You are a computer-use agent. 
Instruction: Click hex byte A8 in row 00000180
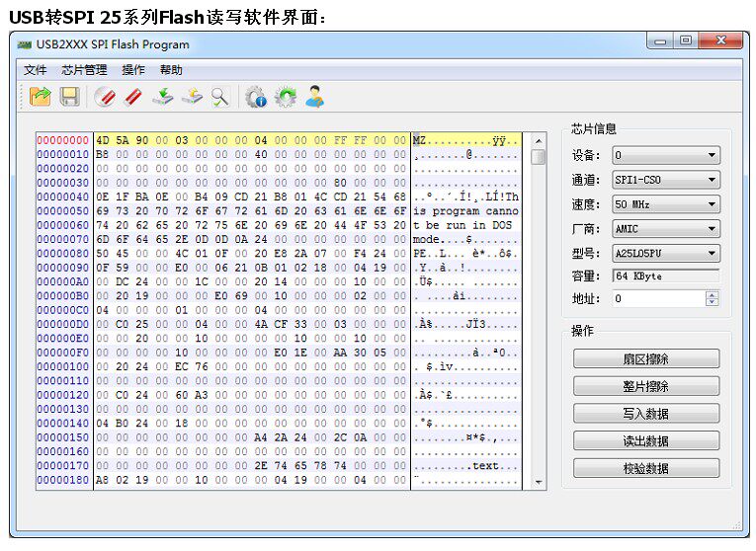[102, 480]
